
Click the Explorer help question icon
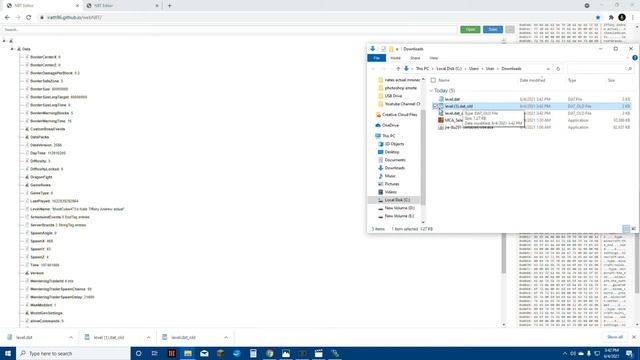635,58
